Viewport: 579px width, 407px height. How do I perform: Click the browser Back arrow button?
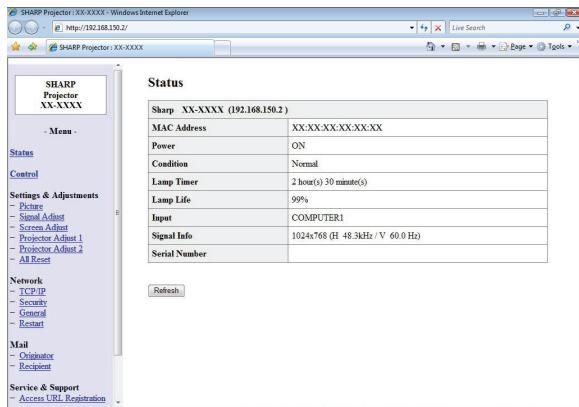point(15,27)
